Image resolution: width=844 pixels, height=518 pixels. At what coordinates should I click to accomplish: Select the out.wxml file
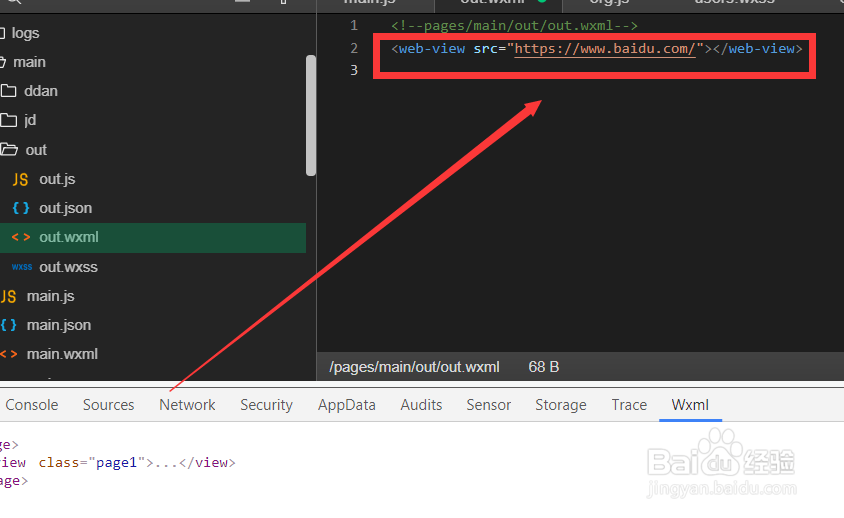coord(153,237)
